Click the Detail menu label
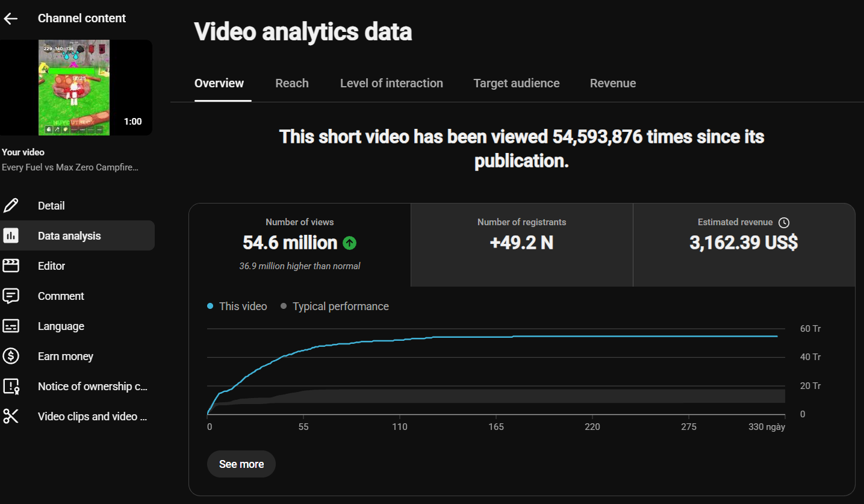 click(x=51, y=205)
